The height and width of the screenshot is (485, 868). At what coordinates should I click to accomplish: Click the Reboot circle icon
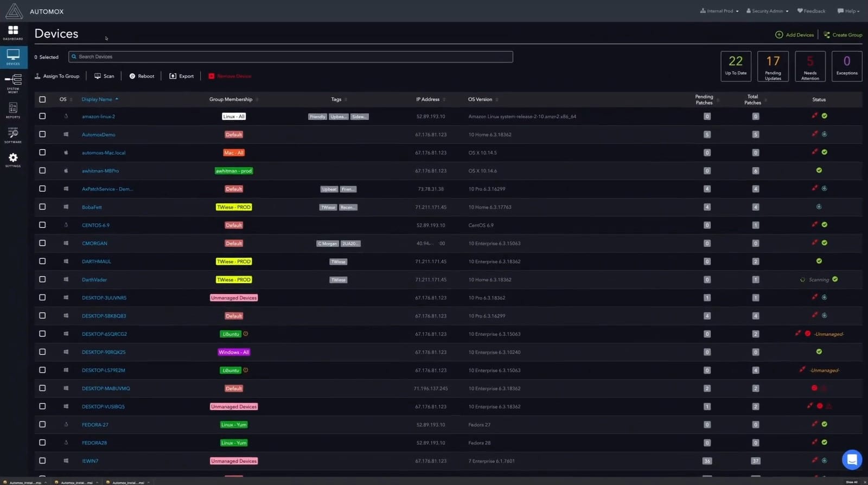tap(132, 76)
